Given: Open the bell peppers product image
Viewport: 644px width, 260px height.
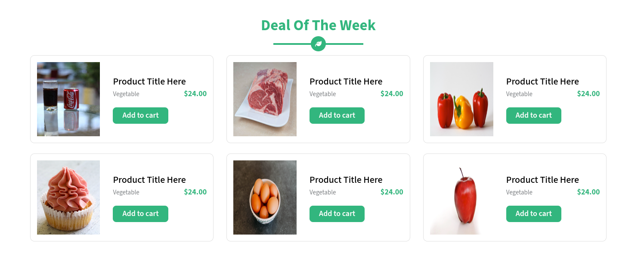Looking at the screenshot, I should 461,99.
